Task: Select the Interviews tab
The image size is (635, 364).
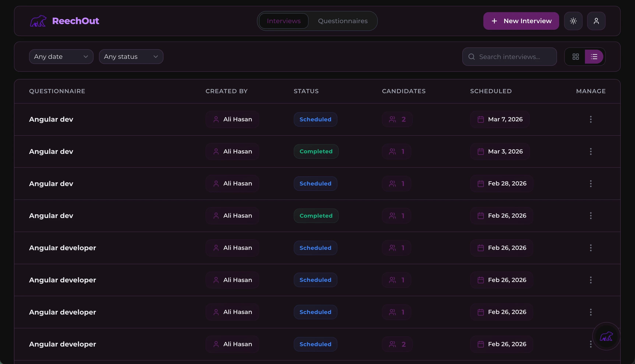Action: 284,21
